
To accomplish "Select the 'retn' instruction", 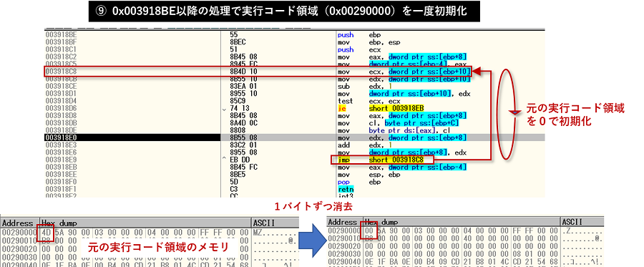I will [x=345, y=189].
